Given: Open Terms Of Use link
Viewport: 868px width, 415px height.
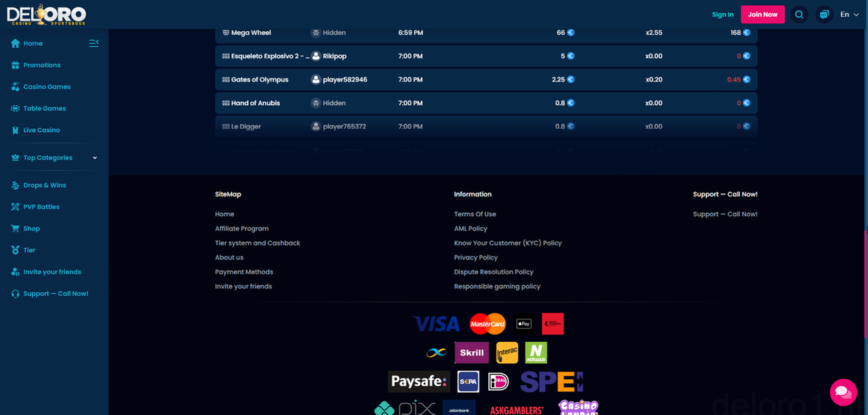Looking at the screenshot, I should (475, 214).
